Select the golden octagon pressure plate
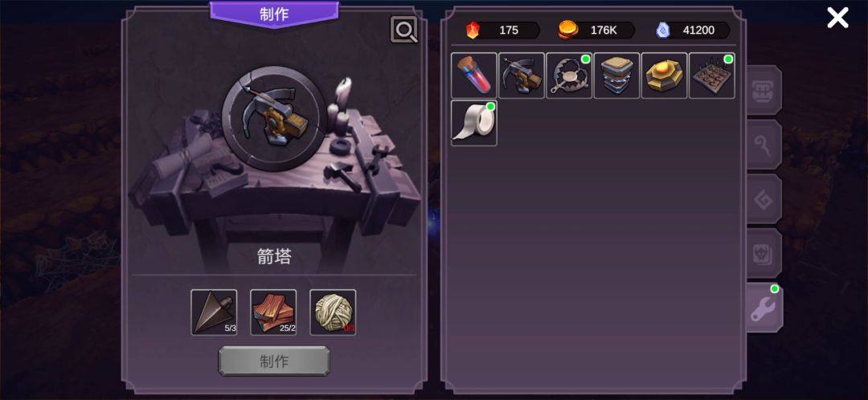The image size is (868, 400). pos(665,76)
